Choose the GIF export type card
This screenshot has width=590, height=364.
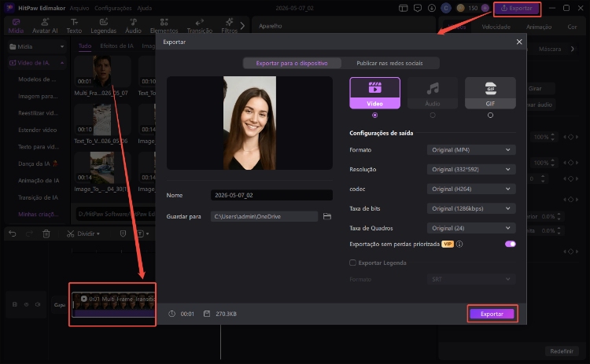490,93
